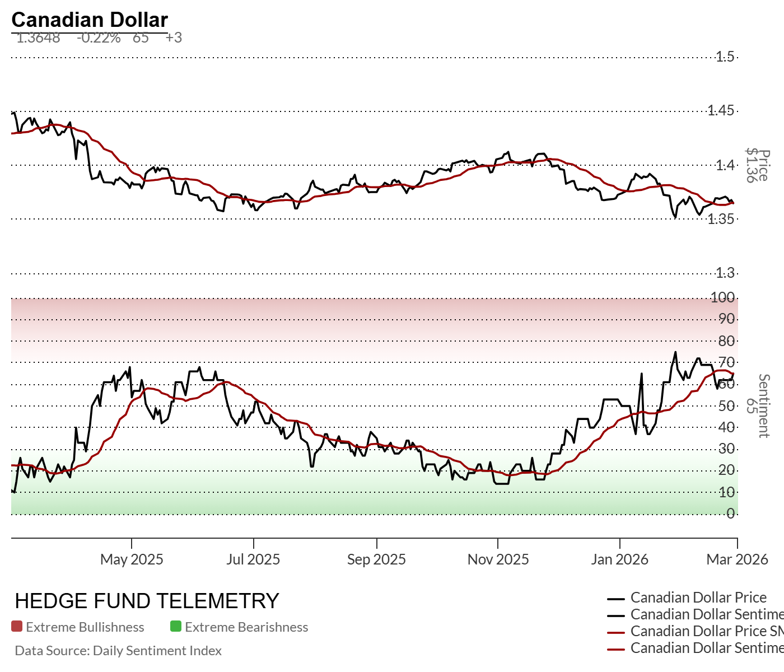Select the Mar 2026 axis label
Viewport: 784px width, 672px height.
point(737,559)
